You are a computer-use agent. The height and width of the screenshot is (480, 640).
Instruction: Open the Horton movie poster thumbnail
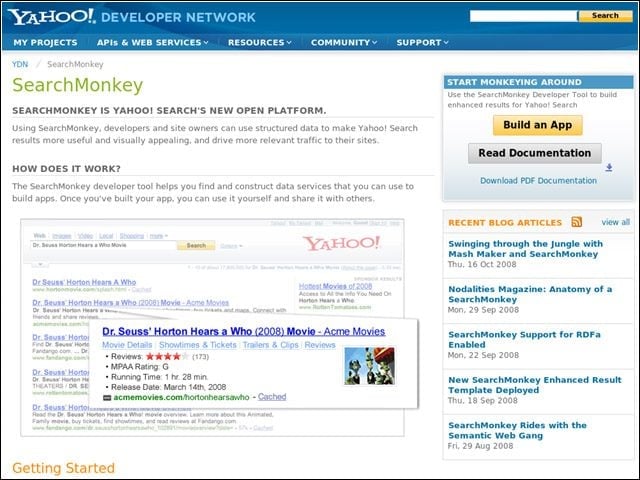[x=369, y=366]
